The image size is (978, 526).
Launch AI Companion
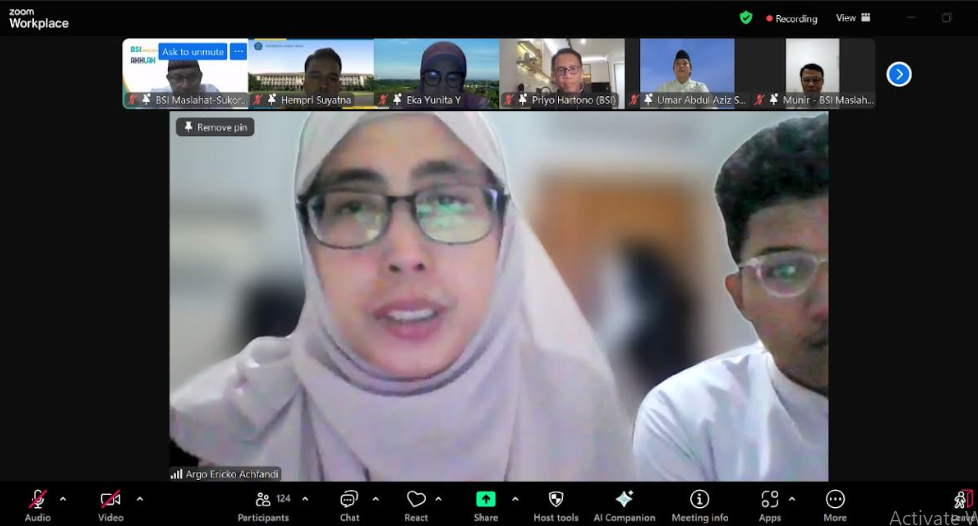point(624,501)
